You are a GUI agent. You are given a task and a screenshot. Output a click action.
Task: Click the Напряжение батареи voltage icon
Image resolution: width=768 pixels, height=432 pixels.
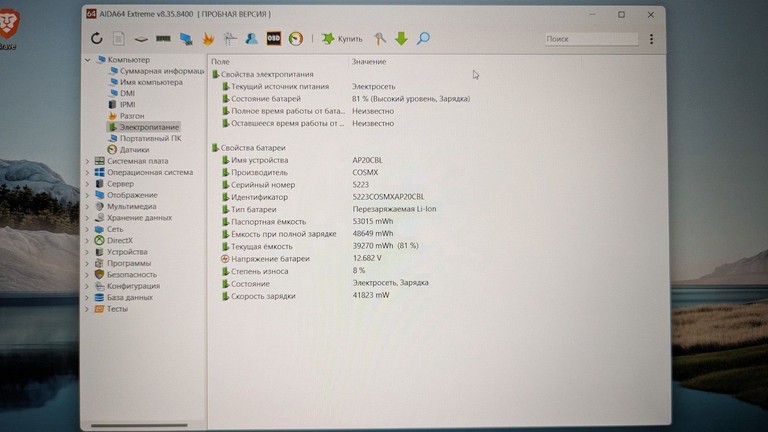click(x=225, y=259)
